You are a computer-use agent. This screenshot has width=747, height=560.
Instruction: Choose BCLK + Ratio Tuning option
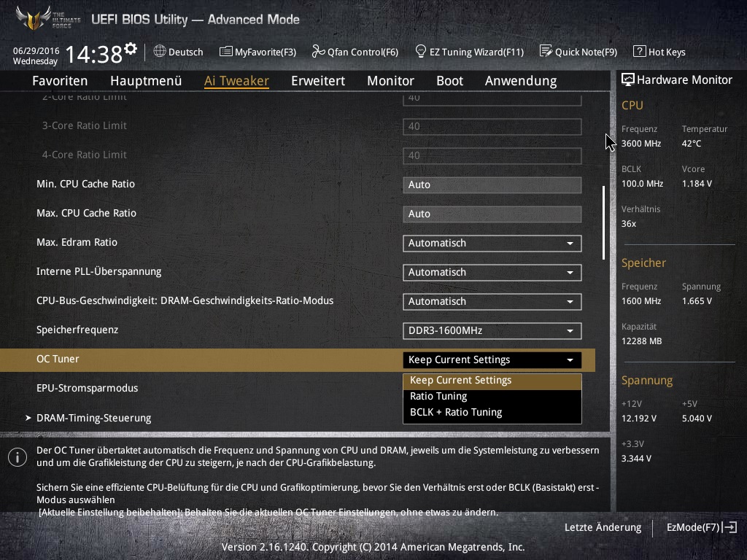point(492,413)
